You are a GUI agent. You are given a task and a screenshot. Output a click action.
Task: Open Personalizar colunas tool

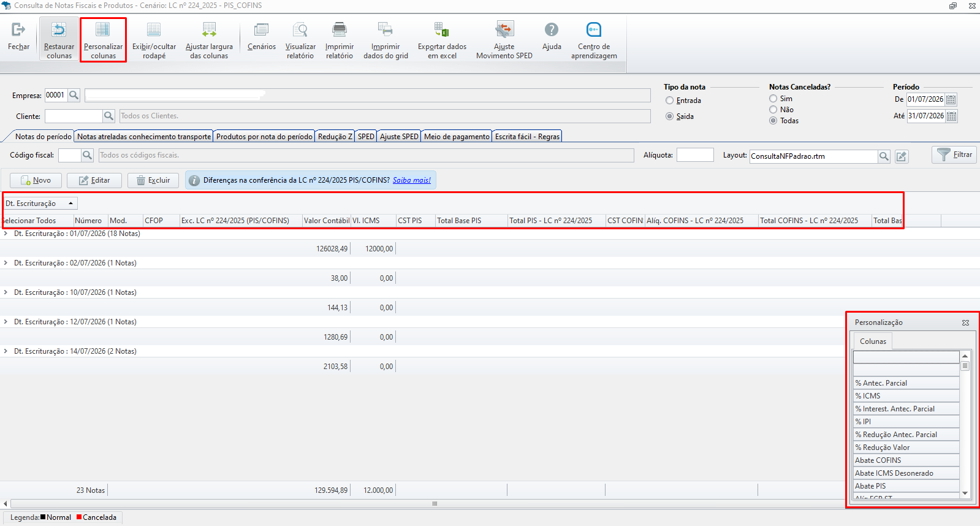103,38
